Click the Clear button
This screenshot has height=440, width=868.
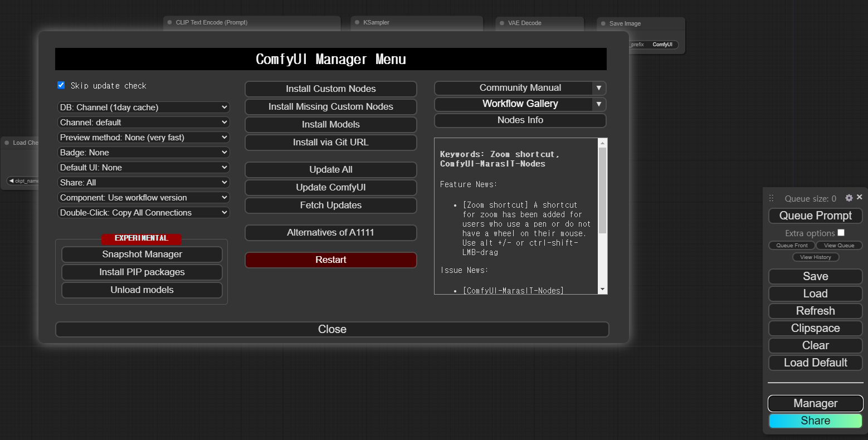[816, 346]
